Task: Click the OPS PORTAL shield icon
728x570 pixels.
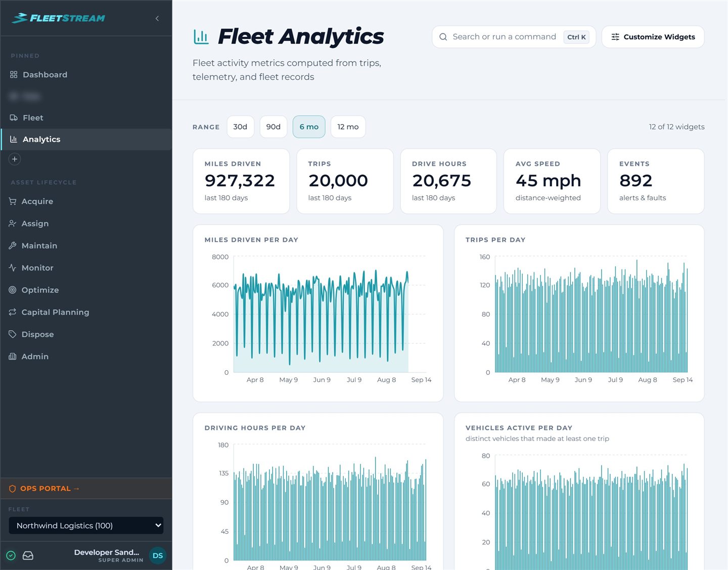Action: click(x=13, y=489)
